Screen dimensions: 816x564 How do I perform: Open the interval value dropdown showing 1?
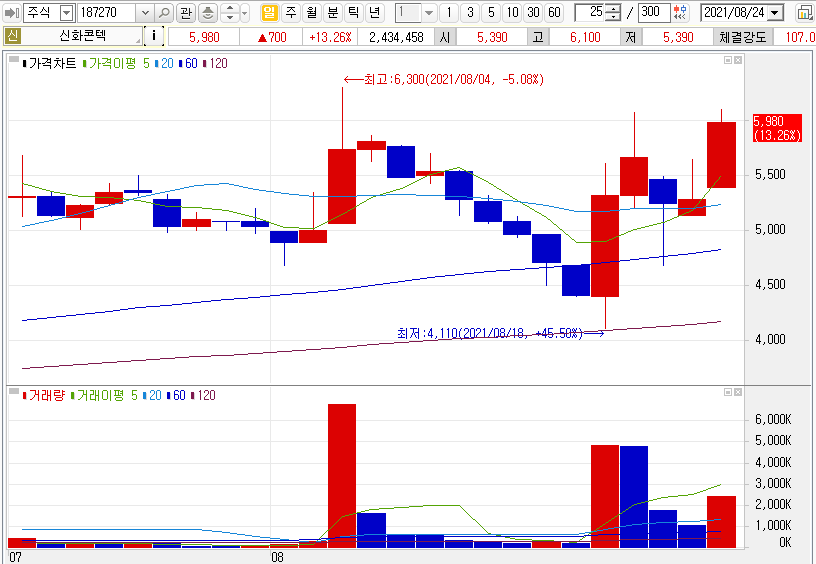coord(428,12)
